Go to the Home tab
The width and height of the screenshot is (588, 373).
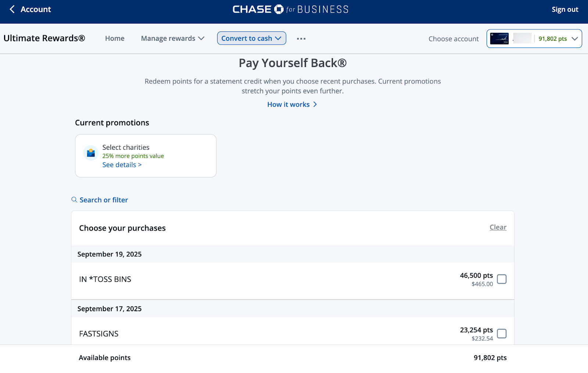point(115,39)
